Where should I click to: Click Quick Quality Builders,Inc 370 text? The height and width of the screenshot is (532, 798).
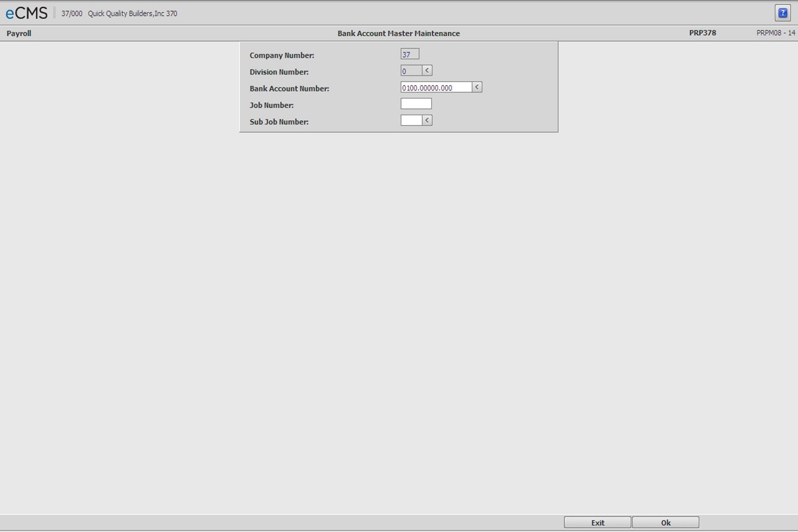[132, 13]
